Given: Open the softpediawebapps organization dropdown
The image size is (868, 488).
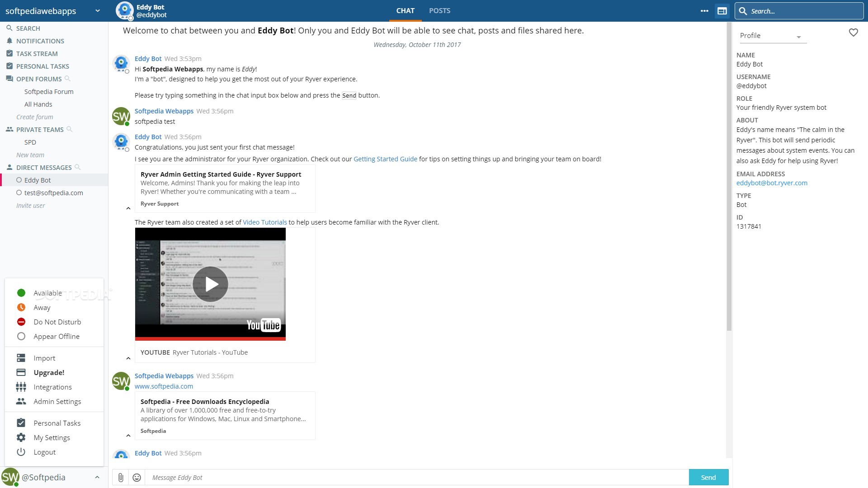Looking at the screenshot, I should tap(97, 11).
